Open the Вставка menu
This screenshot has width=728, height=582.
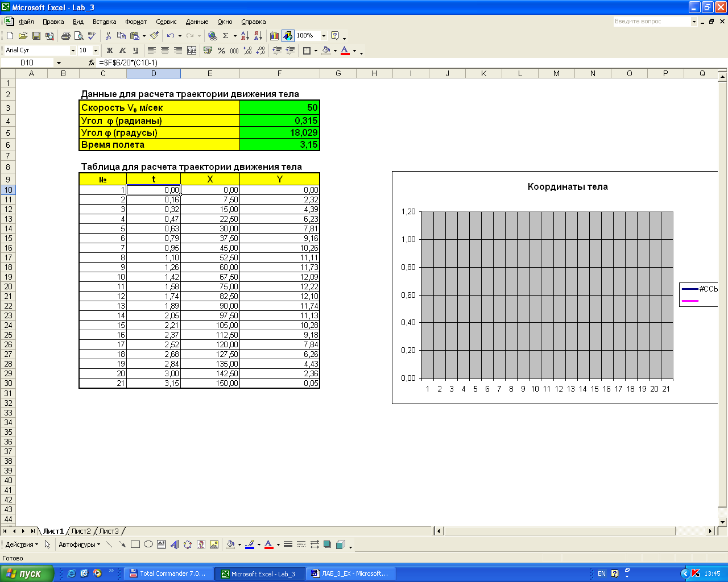point(104,22)
